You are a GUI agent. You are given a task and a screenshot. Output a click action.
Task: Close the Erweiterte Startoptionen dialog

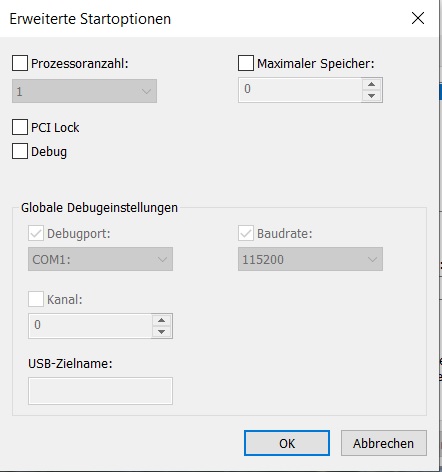(418, 18)
